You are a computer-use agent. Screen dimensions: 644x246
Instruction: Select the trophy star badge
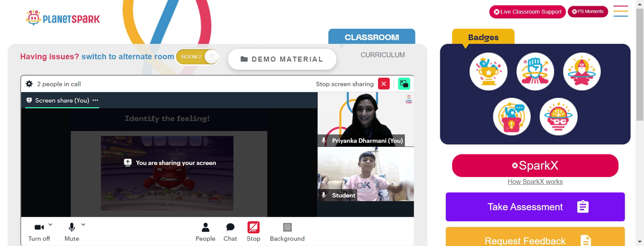click(x=488, y=71)
